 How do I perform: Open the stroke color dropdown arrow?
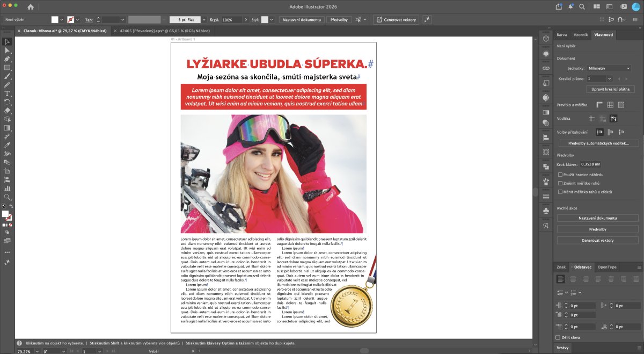(78, 19)
